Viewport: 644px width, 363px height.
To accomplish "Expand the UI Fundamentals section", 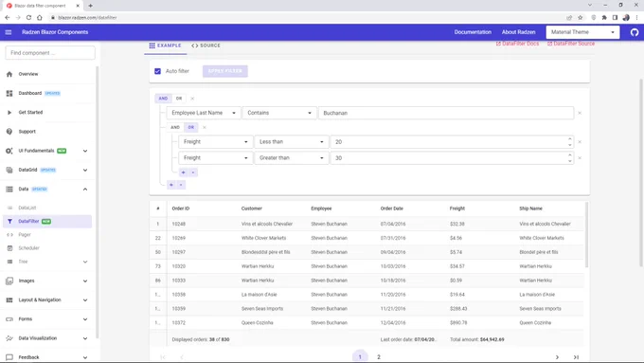I will [x=85, y=151].
